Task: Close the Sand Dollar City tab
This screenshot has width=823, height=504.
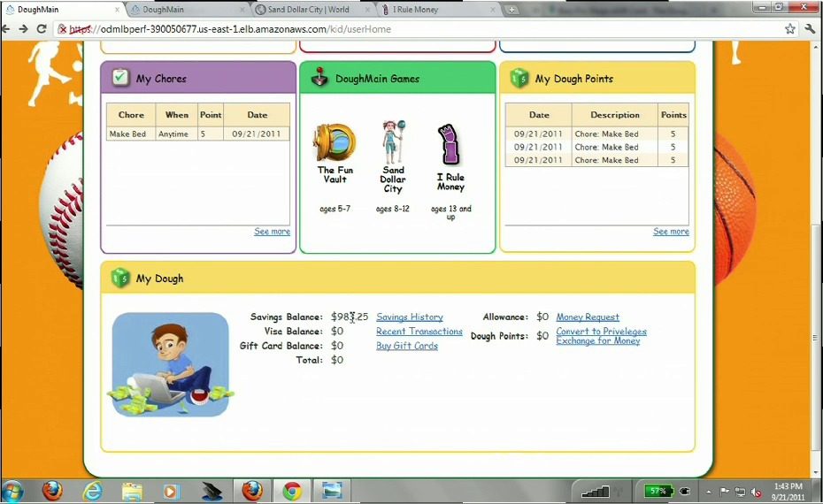Action: (367, 10)
